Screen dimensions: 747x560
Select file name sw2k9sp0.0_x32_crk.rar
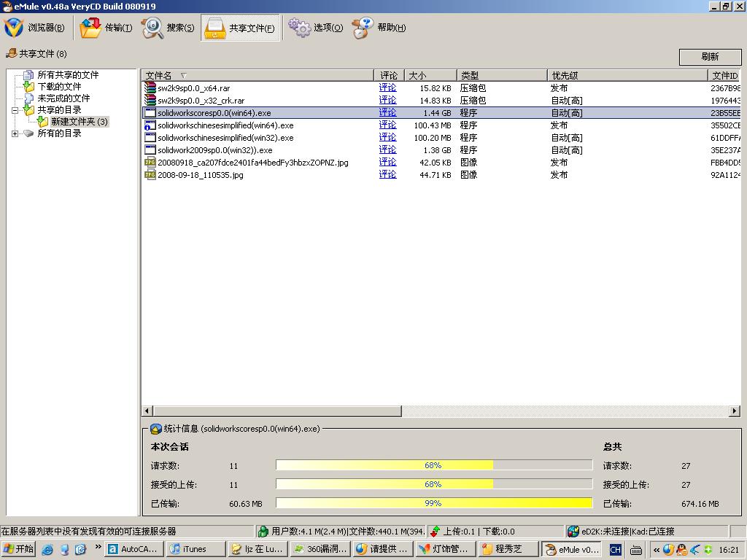[x=201, y=101]
